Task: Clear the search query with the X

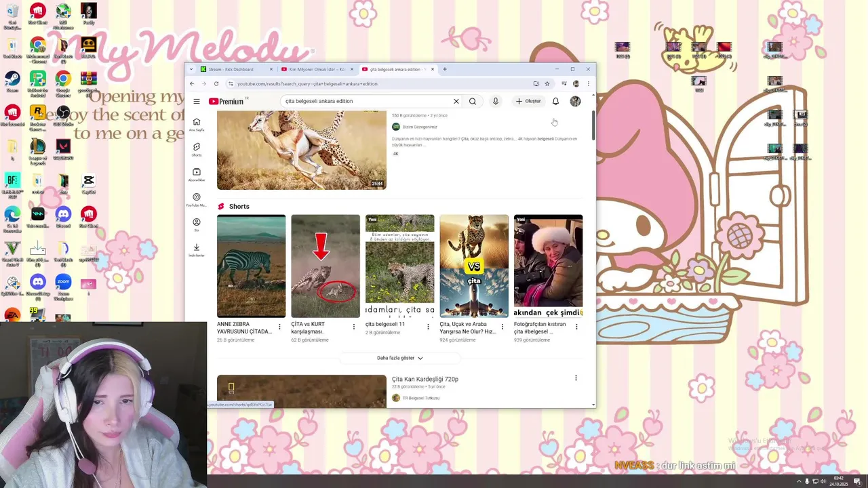Action: [456, 101]
